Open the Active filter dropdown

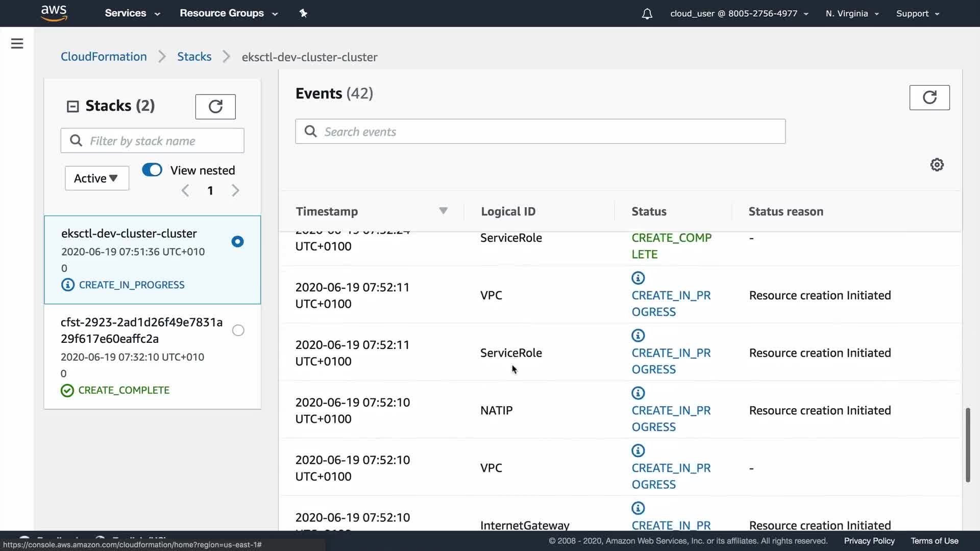click(x=96, y=178)
